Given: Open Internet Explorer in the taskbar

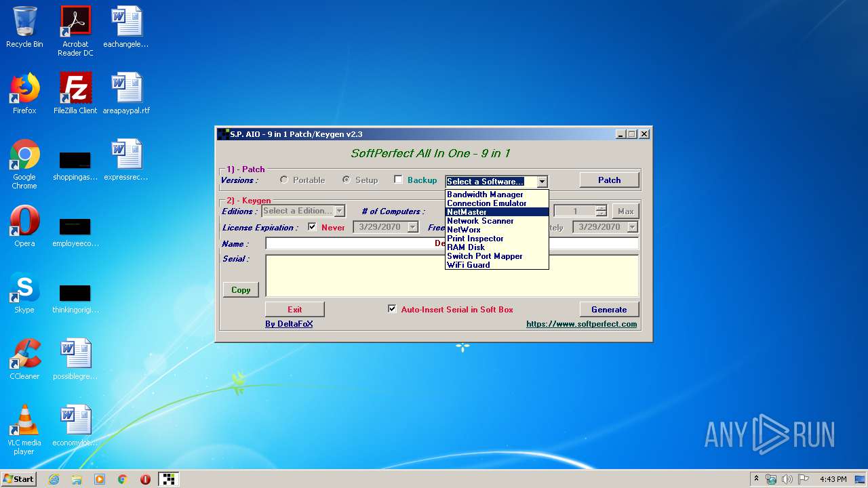Looking at the screenshot, I should pyautogui.click(x=54, y=479).
